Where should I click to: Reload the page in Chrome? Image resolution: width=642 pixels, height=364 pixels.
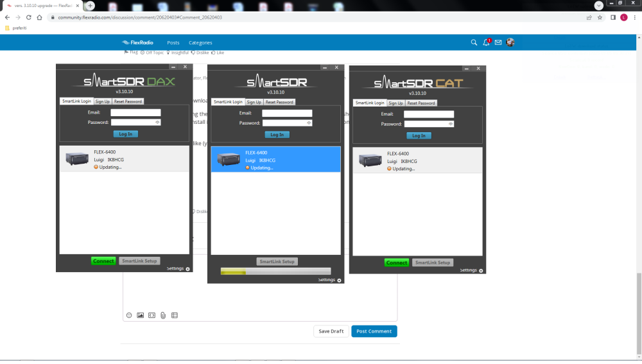click(29, 17)
